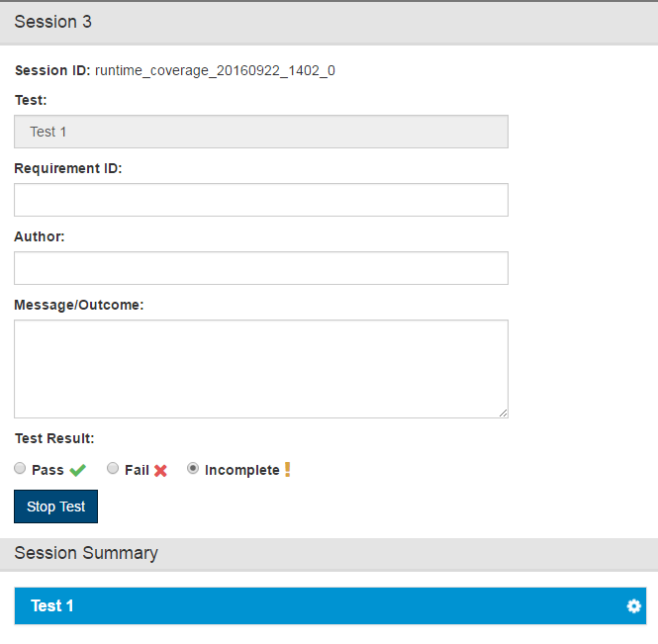Click the Pass text label
This screenshot has width=658, height=644.
pos(47,470)
